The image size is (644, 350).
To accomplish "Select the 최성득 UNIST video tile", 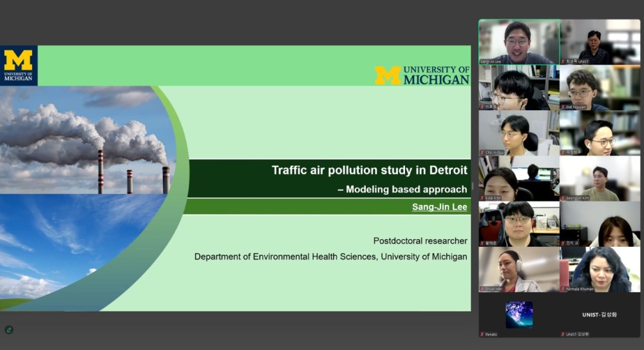I will [x=600, y=42].
